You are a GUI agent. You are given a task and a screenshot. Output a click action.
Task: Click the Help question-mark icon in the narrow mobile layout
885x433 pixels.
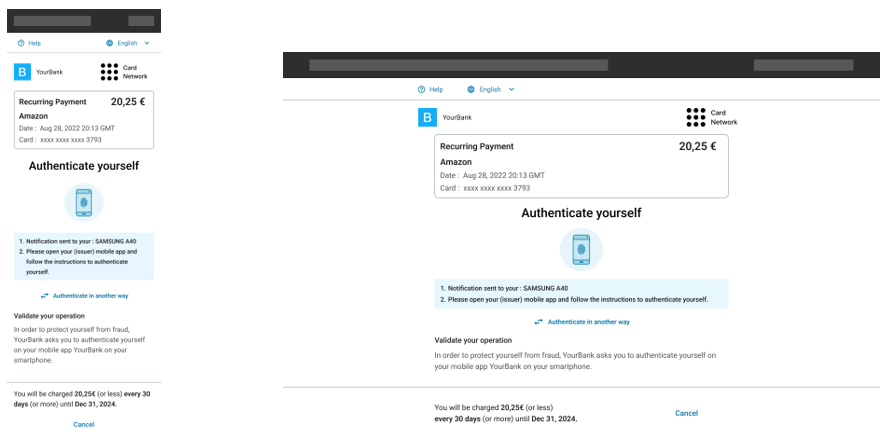click(x=21, y=43)
